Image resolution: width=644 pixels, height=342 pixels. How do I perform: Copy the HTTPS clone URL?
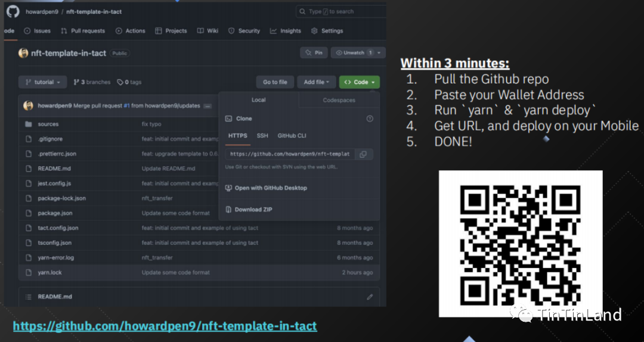click(x=364, y=154)
